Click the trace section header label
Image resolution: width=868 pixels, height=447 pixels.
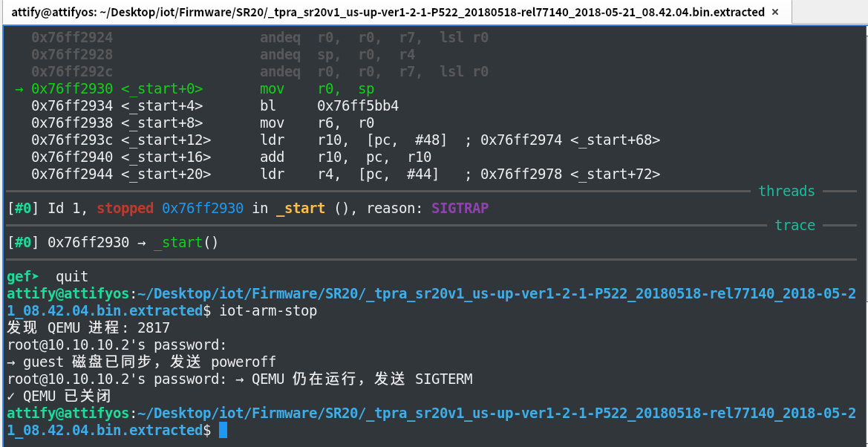pos(795,225)
